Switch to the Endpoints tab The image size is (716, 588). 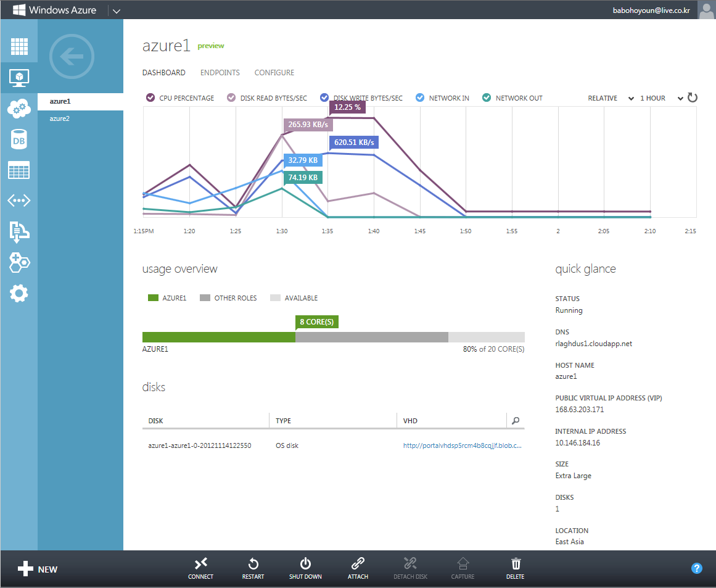[220, 73]
